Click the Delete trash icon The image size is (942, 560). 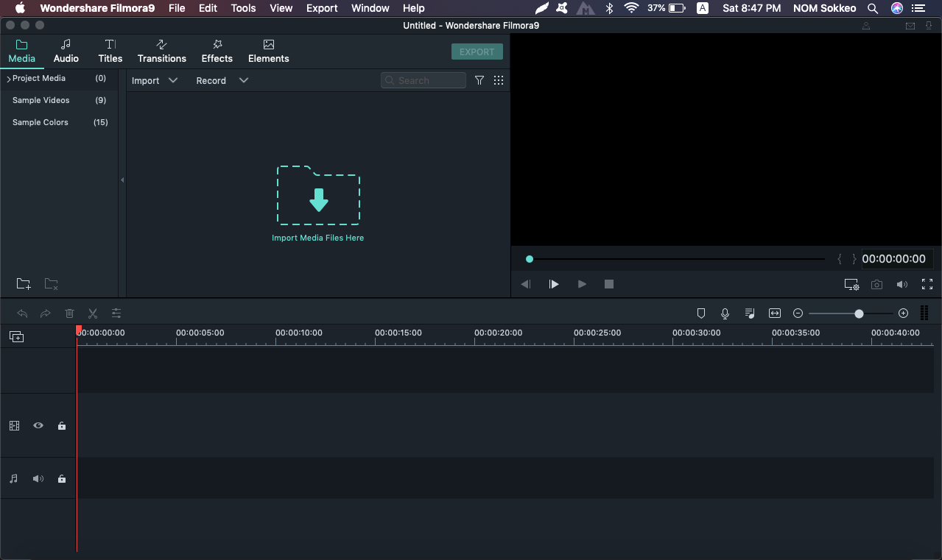(69, 313)
